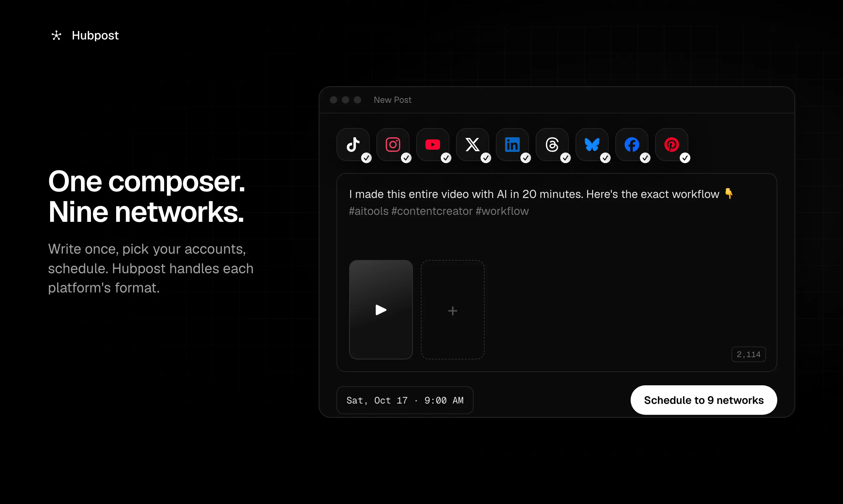The image size is (843, 504).
Task: Click the headline 'One composer. Nine networks.'
Action: point(146,197)
